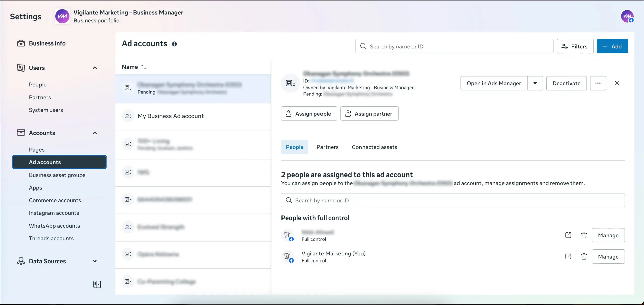Viewport: 644px width, 305px height.
Task: Collapse the Accounts section chevron
Action: click(x=95, y=133)
